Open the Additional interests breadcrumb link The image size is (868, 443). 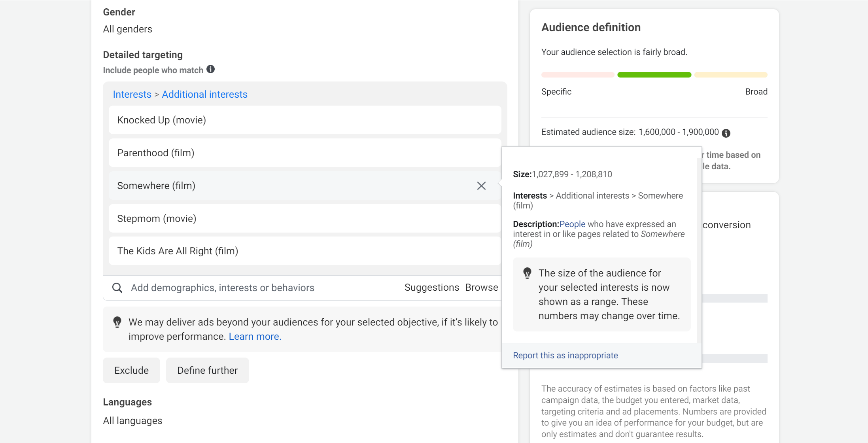click(x=204, y=95)
